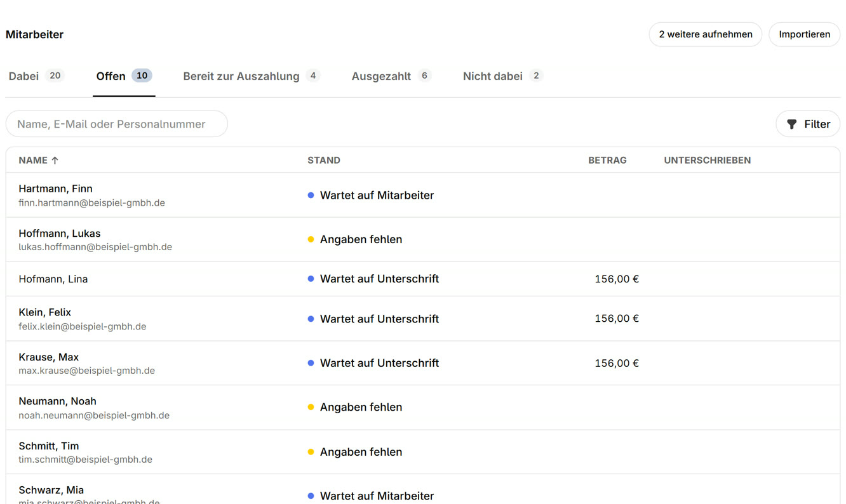Select the Schmitt, Tim name
The height and width of the screenshot is (504, 846).
pos(49,446)
